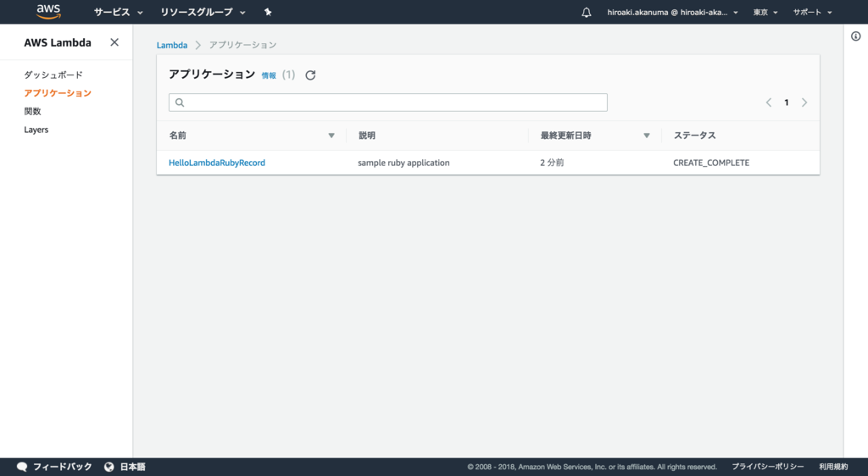
Task: Open the サービス menu
Action: pos(118,12)
